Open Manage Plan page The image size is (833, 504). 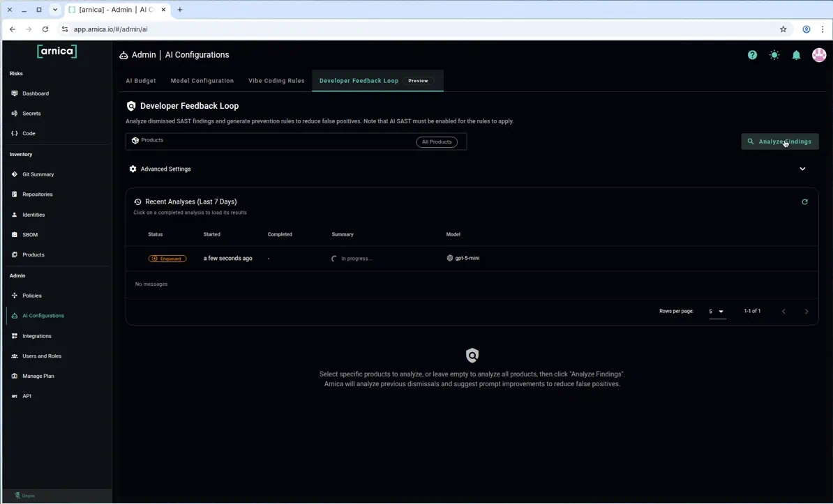point(38,376)
